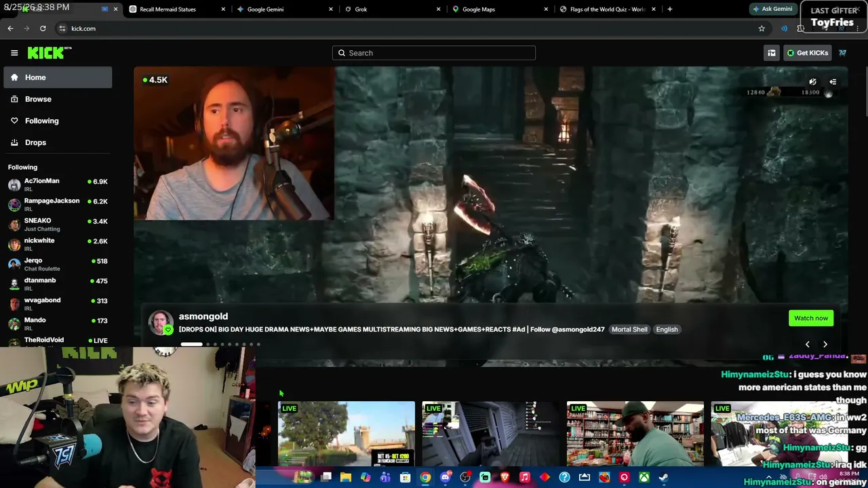Click the kick.com address bar

pos(407,28)
